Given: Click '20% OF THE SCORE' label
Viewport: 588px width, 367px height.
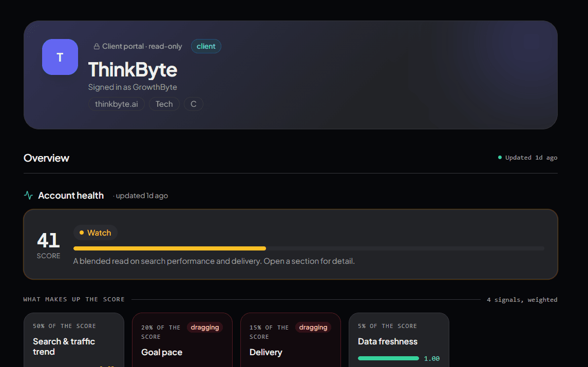Looking at the screenshot, I should pos(161,332).
